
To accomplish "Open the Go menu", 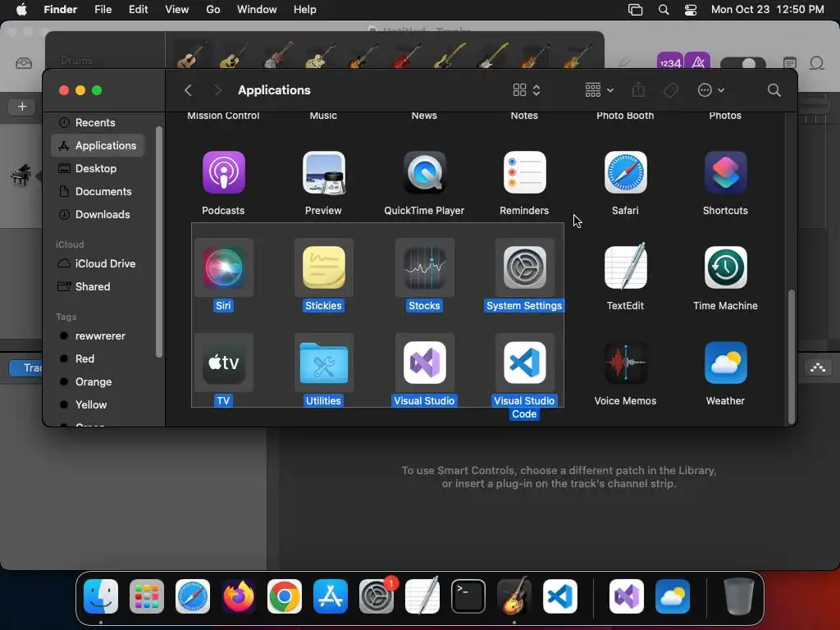I will [x=213, y=10].
